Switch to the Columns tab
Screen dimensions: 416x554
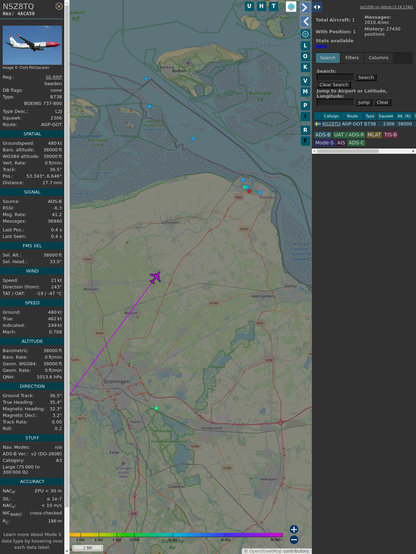click(378, 58)
